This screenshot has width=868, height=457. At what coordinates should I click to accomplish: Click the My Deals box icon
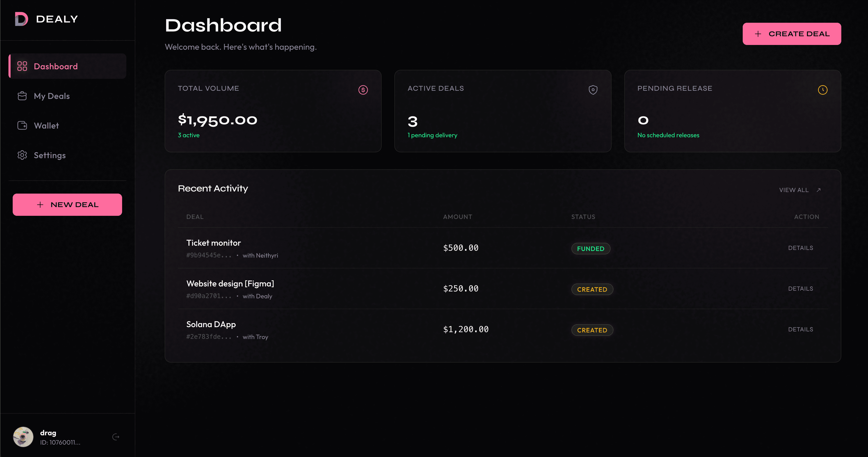tap(22, 96)
